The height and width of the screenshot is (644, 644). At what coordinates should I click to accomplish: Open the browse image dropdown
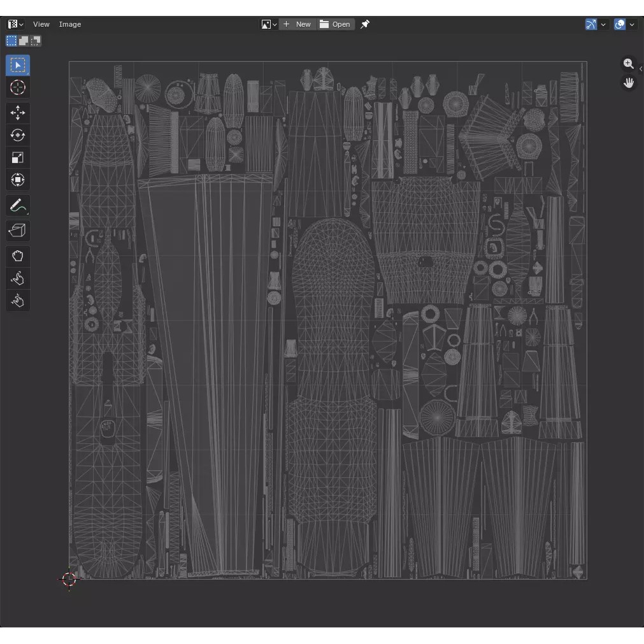point(269,24)
